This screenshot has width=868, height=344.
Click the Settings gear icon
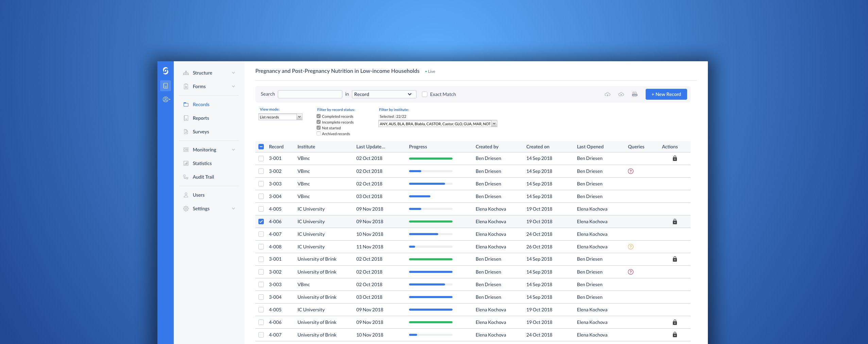click(x=186, y=209)
